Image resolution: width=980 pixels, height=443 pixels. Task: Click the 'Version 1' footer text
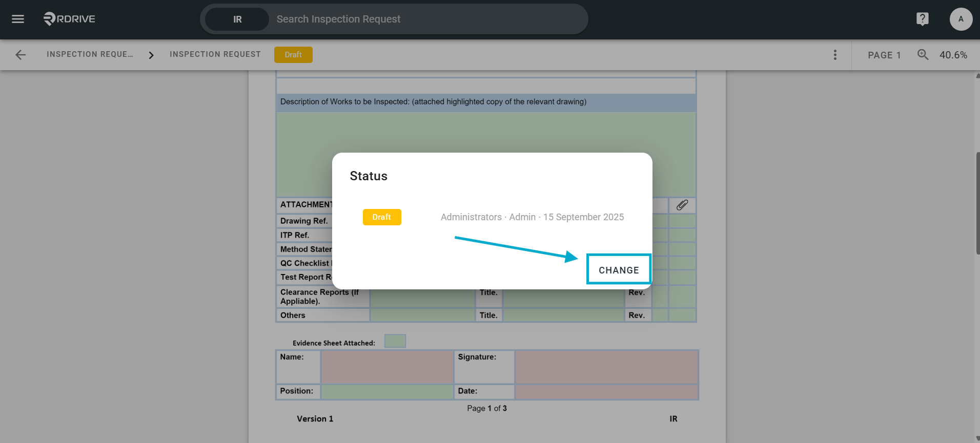pyautogui.click(x=315, y=419)
